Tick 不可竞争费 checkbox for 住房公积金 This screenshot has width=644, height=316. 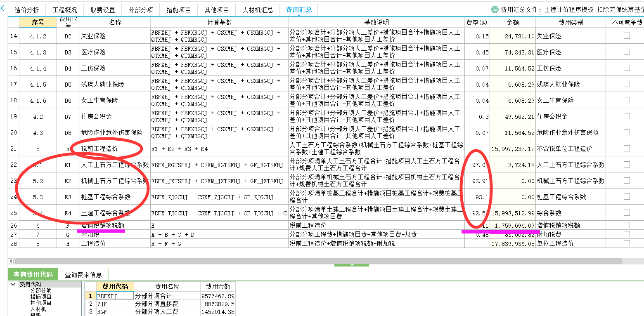click(627, 116)
